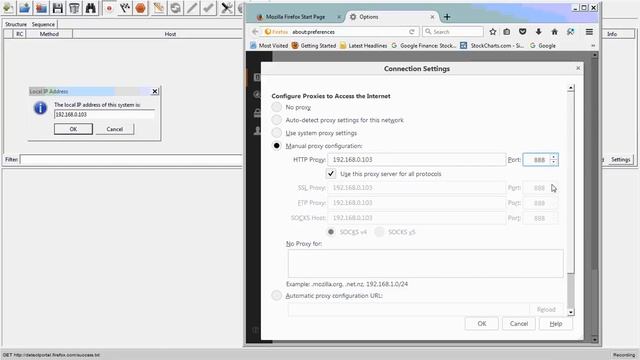Open the Firefox downloads arrow icon
The height and width of the screenshot is (360, 640).
(538, 31)
